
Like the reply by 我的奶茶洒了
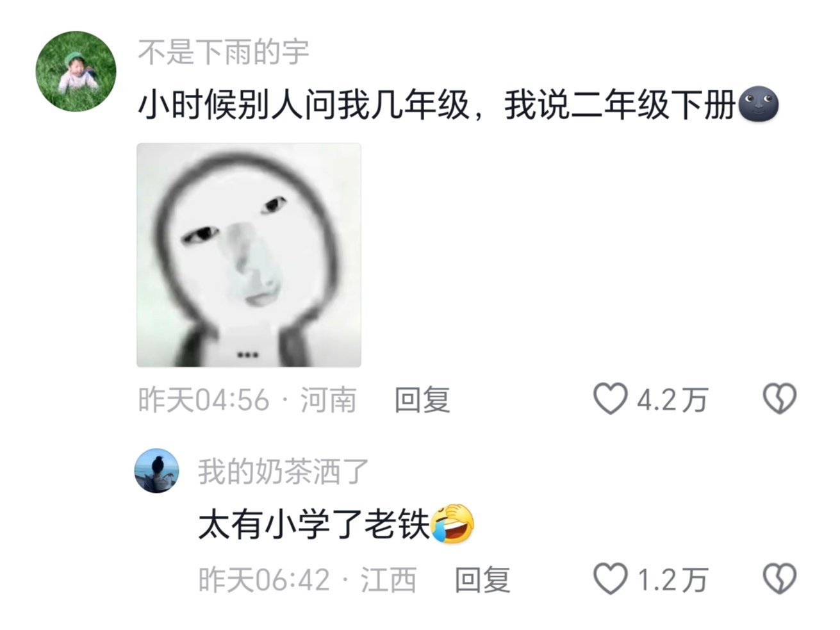point(609,579)
